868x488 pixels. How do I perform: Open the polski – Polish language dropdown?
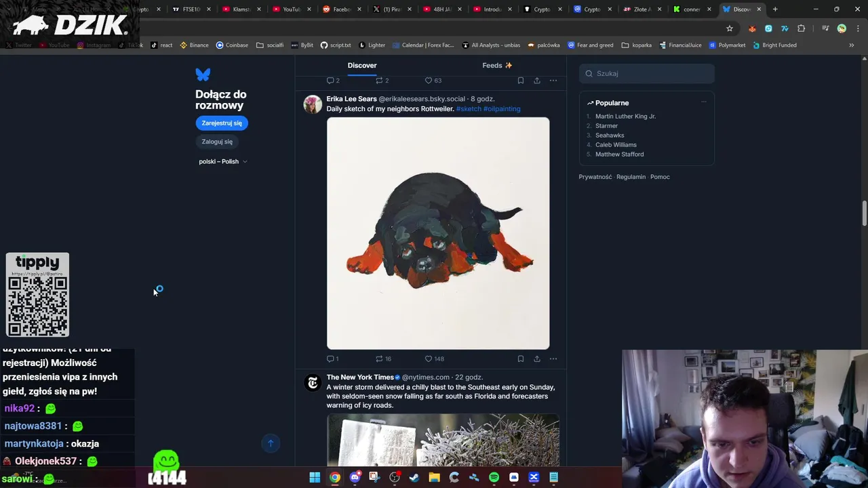[223, 161]
